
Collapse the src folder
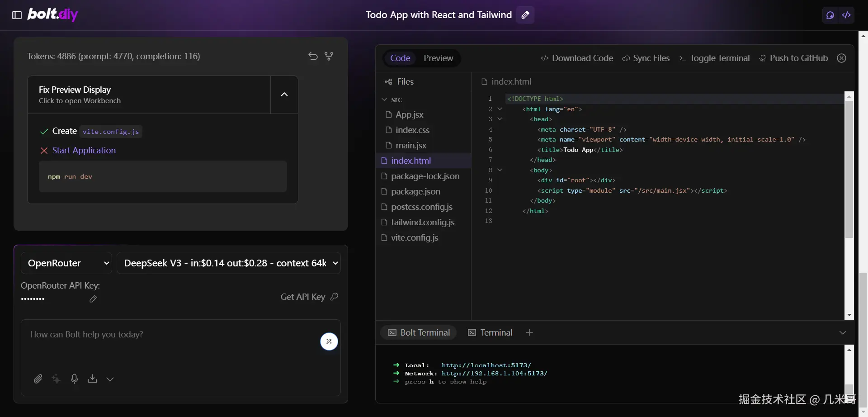[424, 100]
